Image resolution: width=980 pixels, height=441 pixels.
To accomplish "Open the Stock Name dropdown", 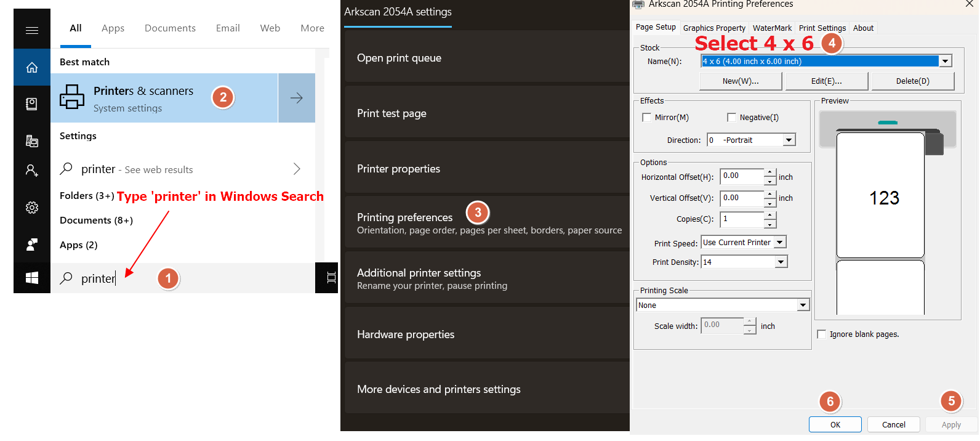I will [x=945, y=61].
